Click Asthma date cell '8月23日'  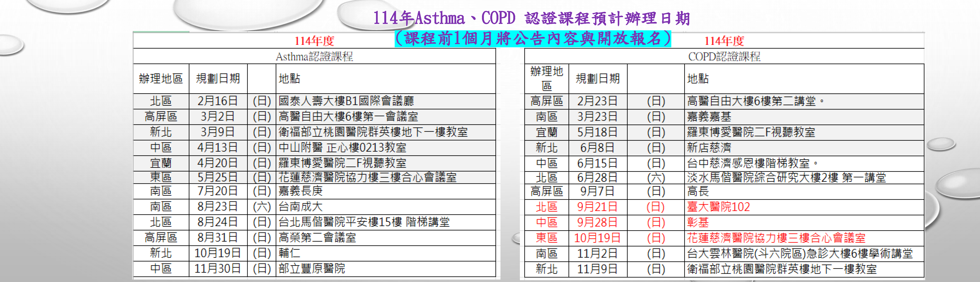click(x=218, y=206)
